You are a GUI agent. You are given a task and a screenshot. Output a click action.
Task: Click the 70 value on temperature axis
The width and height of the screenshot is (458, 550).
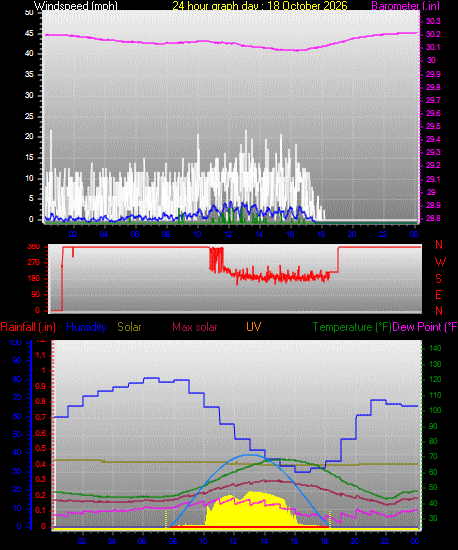pyautogui.click(x=433, y=456)
